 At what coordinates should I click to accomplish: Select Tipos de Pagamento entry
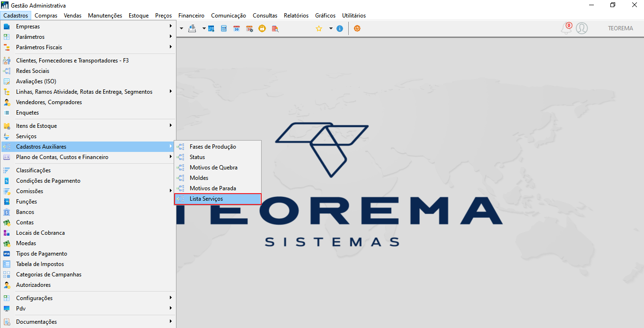(88, 254)
